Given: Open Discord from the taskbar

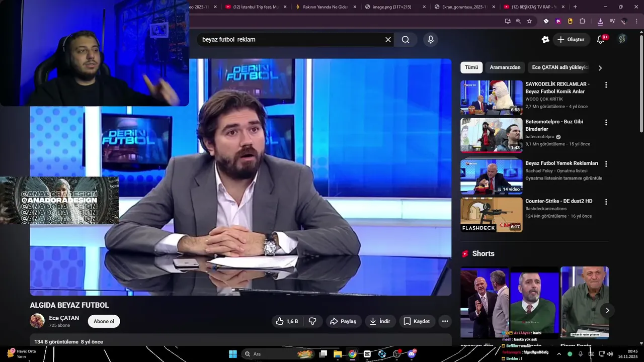Looking at the screenshot, I should [x=412, y=354].
